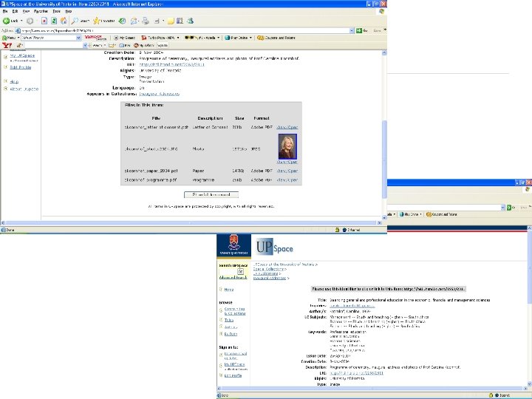Click Titles link under Browse
The image size is (532, 399).
click(x=229, y=320)
